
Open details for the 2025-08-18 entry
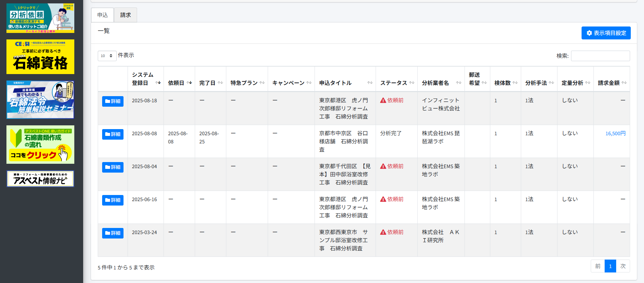coord(113,101)
